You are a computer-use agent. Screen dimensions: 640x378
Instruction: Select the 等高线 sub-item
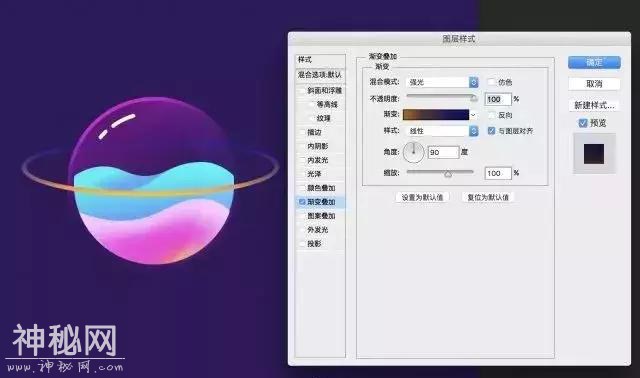coord(327,105)
